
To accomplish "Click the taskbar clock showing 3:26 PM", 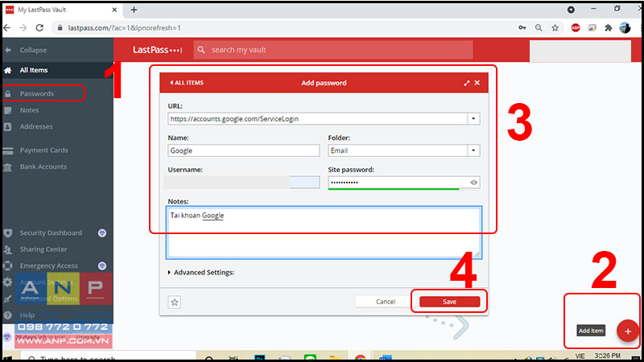I will tap(608, 356).
